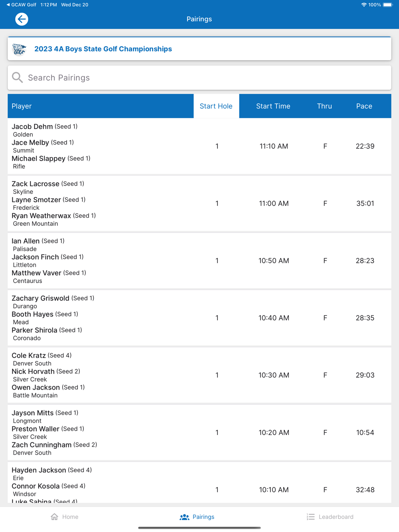Viewport: 399px width, 532px height.
Task: Select player Ian Allen
Action: (x=26, y=241)
